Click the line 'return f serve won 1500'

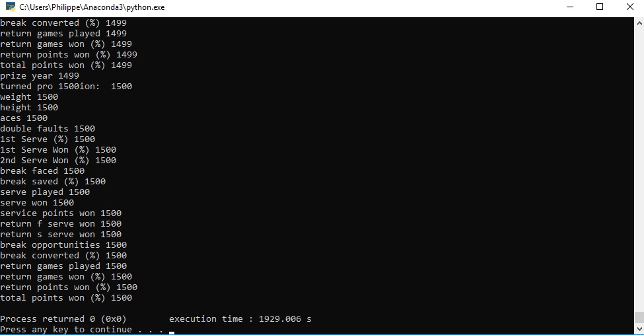61,224
